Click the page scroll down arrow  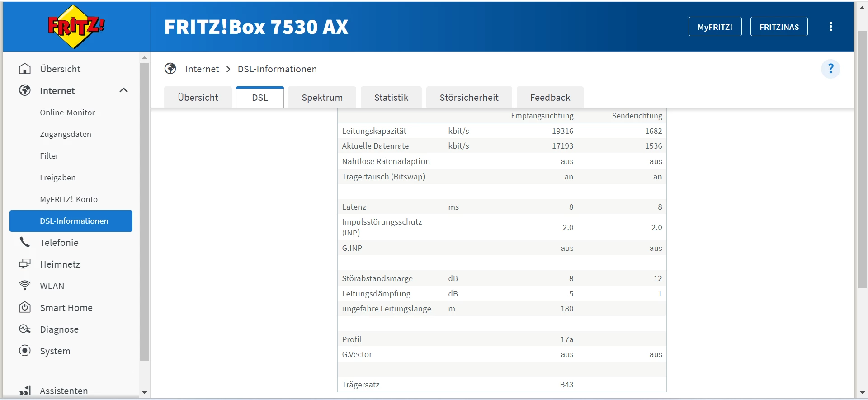click(862, 393)
